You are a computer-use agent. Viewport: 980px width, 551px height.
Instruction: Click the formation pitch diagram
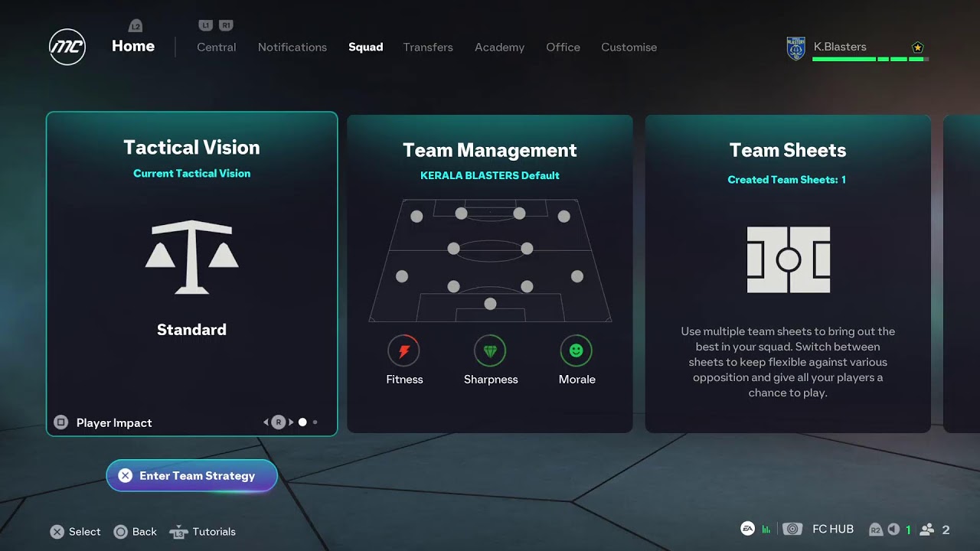point(490,260)
